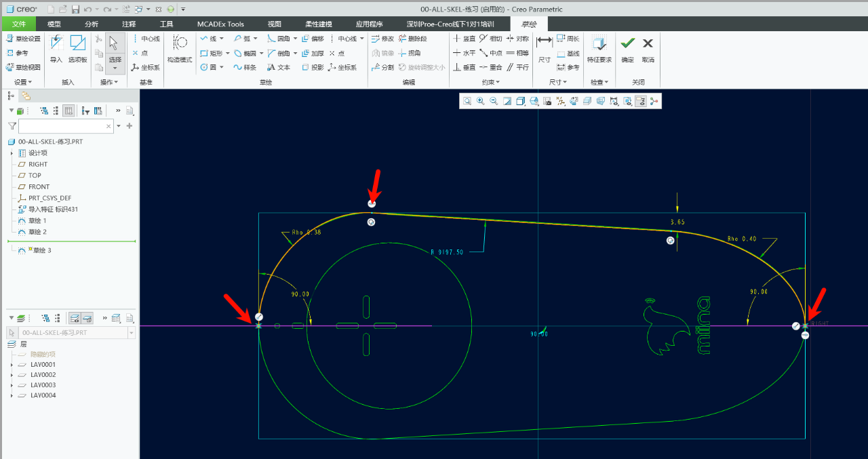Click the 样条 spline tool
Screen dimensions: 868x459
point(245,67)
